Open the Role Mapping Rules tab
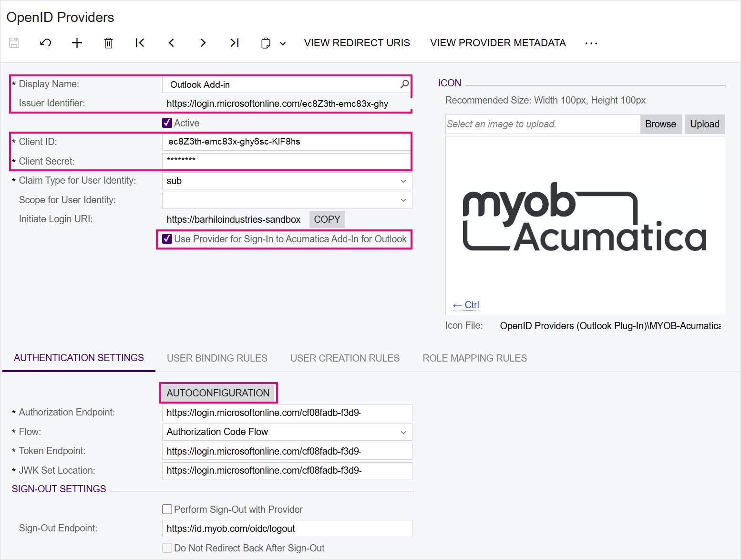This screenshot has height=560, width=741. (474, 358)
